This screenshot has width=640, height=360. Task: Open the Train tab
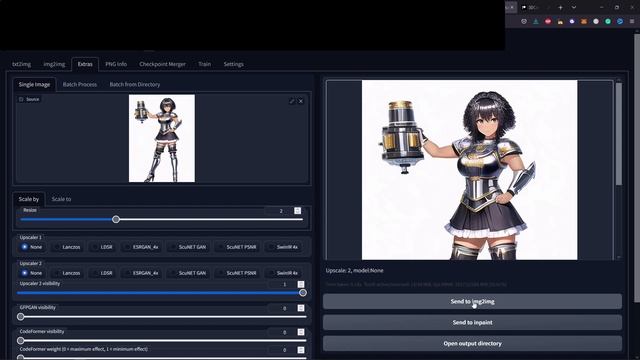204,64
